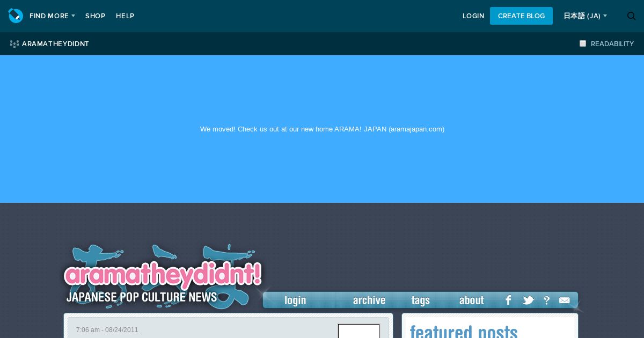Image resolution: width=644 pixels, height=338 pixels.
Task: Open the ARAMATHEYDIDNT community link
Action: [55, 44]
